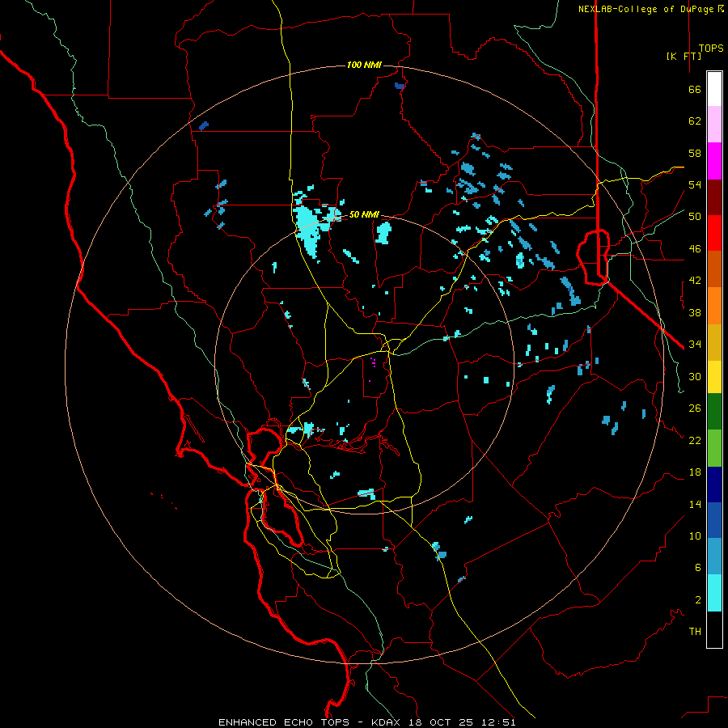
Task: Click the 30 legend value
Action: pos(695,376)
